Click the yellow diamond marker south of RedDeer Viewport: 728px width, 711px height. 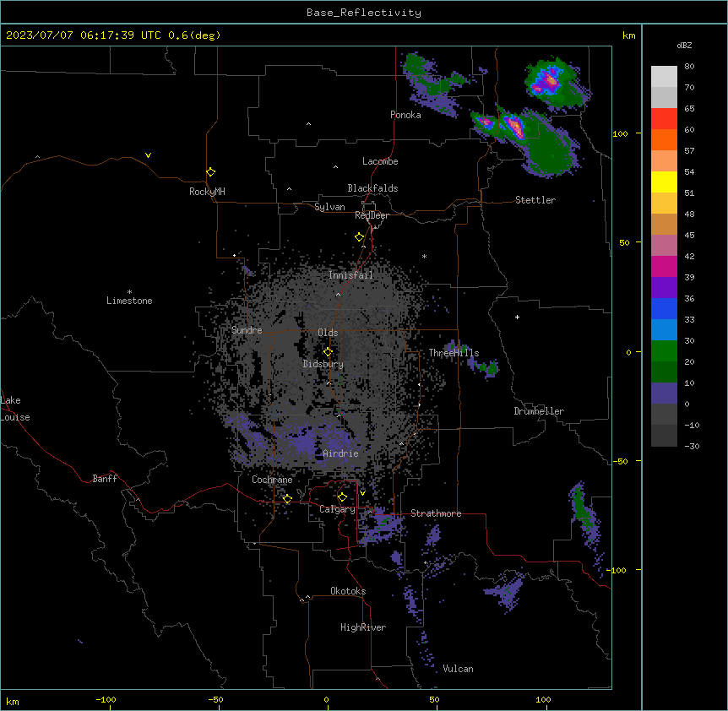point(360,236)
